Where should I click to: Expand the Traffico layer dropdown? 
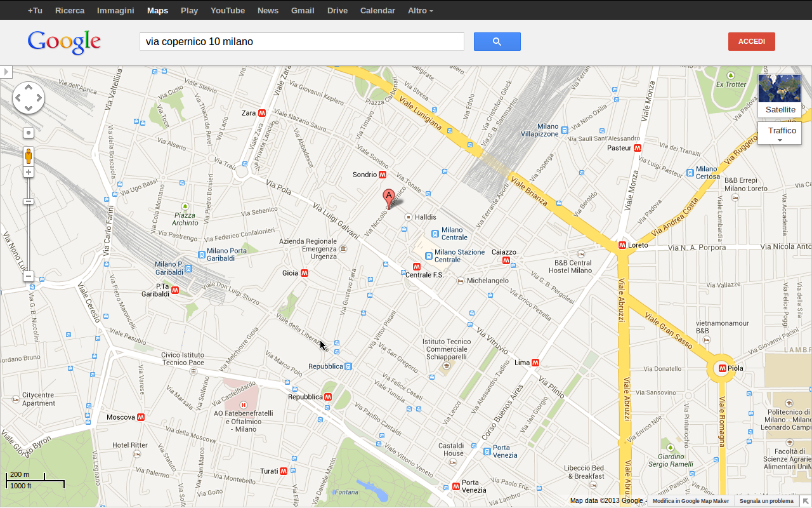780,133
